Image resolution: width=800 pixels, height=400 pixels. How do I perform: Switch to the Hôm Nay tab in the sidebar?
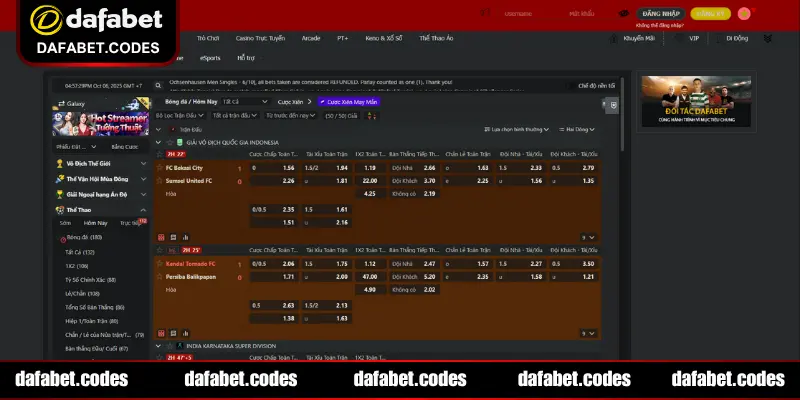pos(95,222)
